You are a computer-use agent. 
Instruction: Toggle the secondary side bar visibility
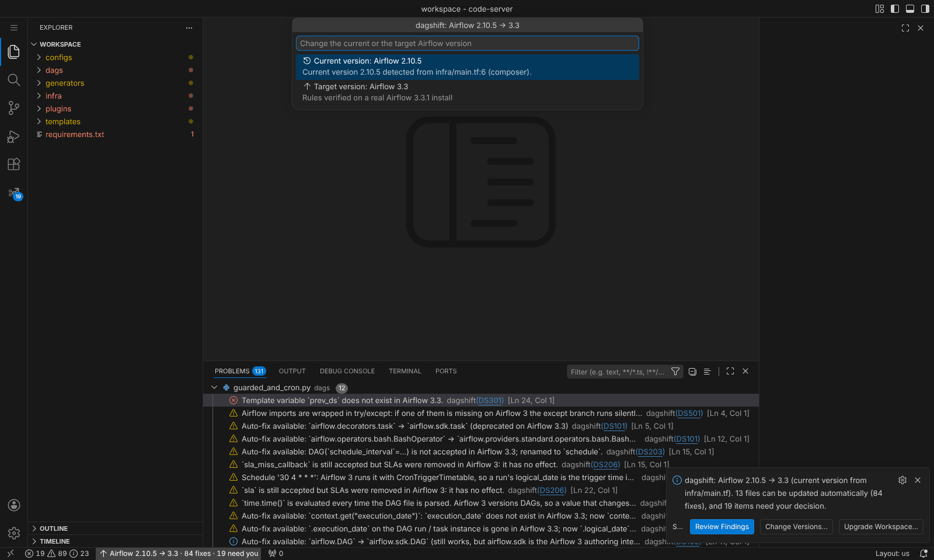click(925, 9)
